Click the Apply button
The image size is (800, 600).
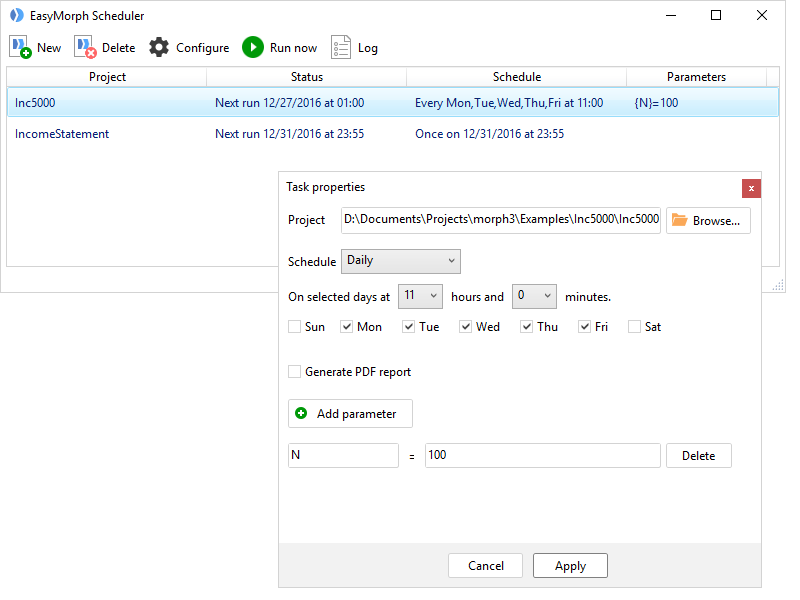coord(570,565)
